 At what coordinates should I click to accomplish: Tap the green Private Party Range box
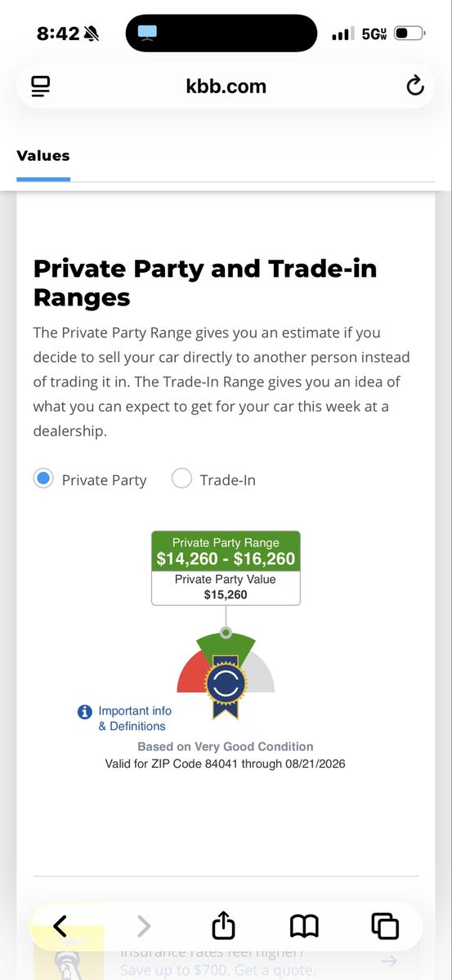click(x=226, y=551)
